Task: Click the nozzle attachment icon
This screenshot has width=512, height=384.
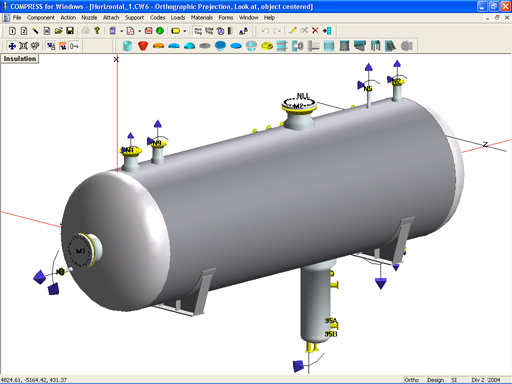Action: click(298, 46)
